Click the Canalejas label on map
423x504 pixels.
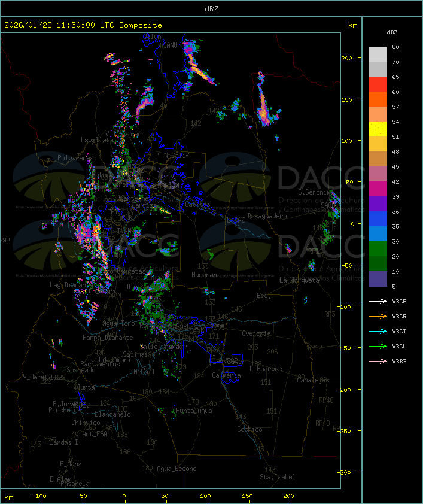pyautogui.click(x=312, y=380)
